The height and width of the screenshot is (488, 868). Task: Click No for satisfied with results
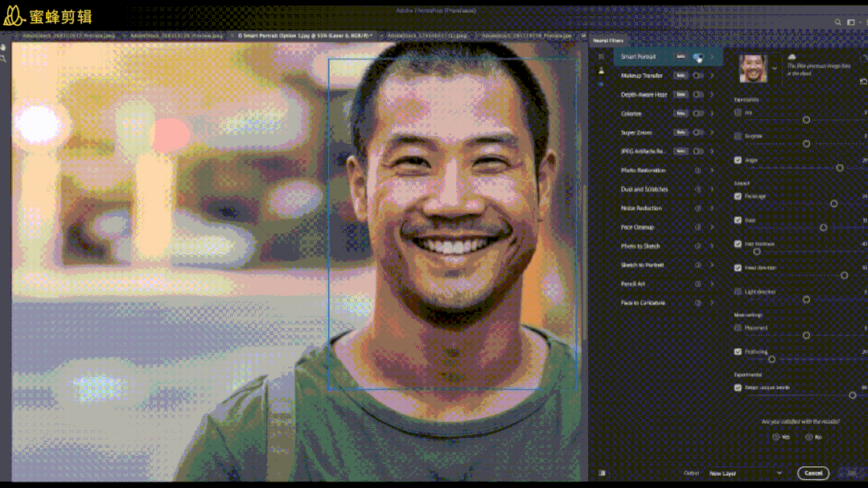pyautogui.click(x=814, y=437)
